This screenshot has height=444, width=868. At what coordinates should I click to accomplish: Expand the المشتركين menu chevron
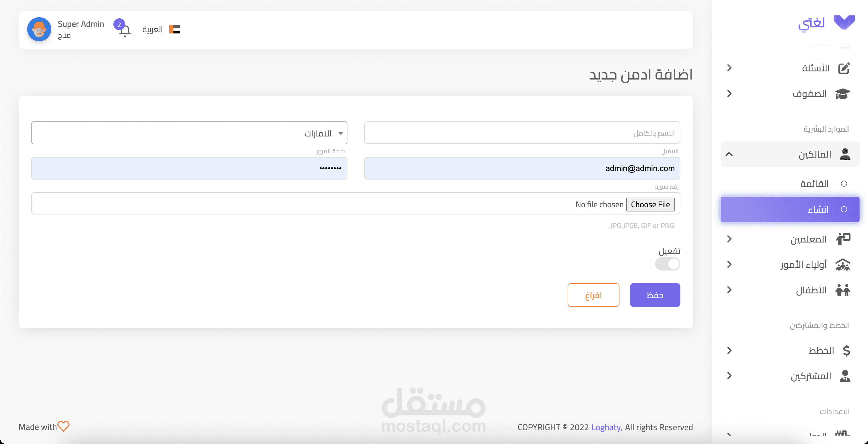(x=729, y=376)
